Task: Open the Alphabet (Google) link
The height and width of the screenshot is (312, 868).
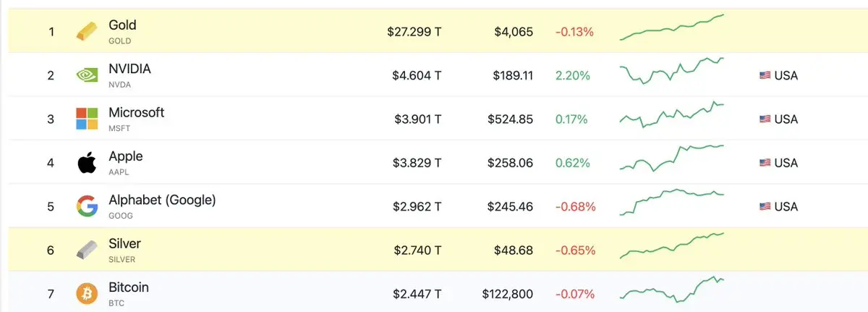Action: pyautogui.click(x=162, y=200)
